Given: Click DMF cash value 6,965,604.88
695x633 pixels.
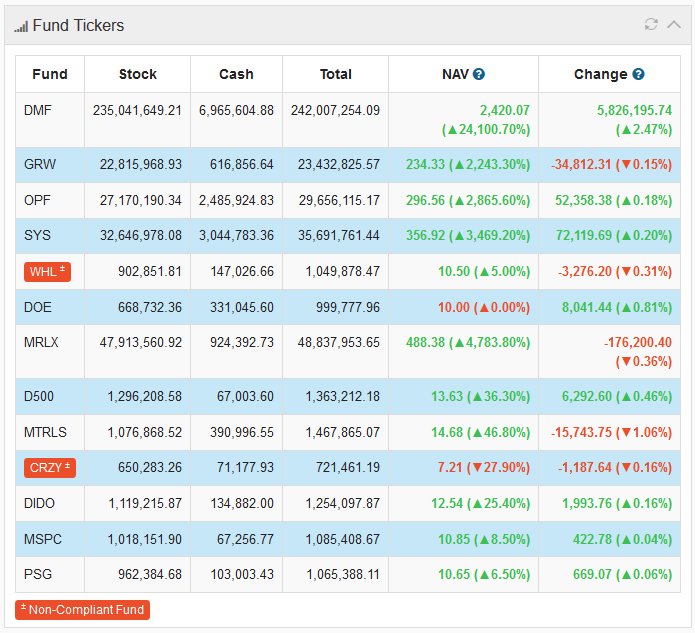Looking at the screenshot, I should (x=236, y=110).
